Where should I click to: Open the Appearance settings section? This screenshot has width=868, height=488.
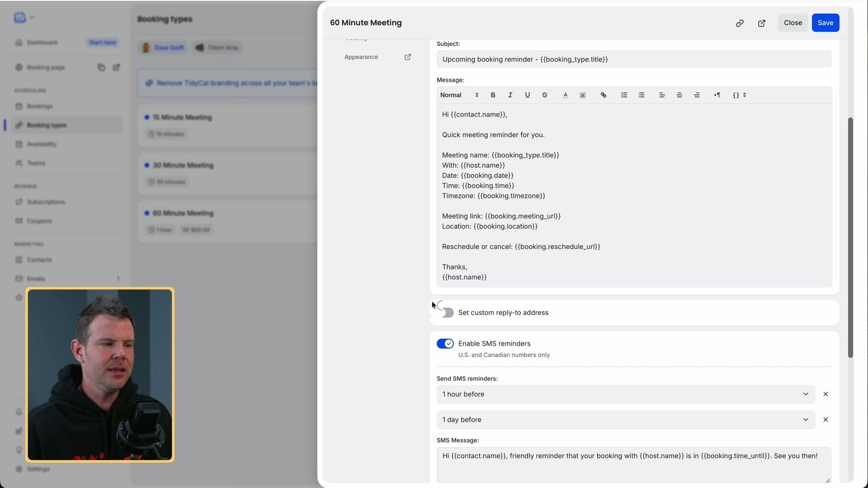pyautogui.click(x=361, y=57)
